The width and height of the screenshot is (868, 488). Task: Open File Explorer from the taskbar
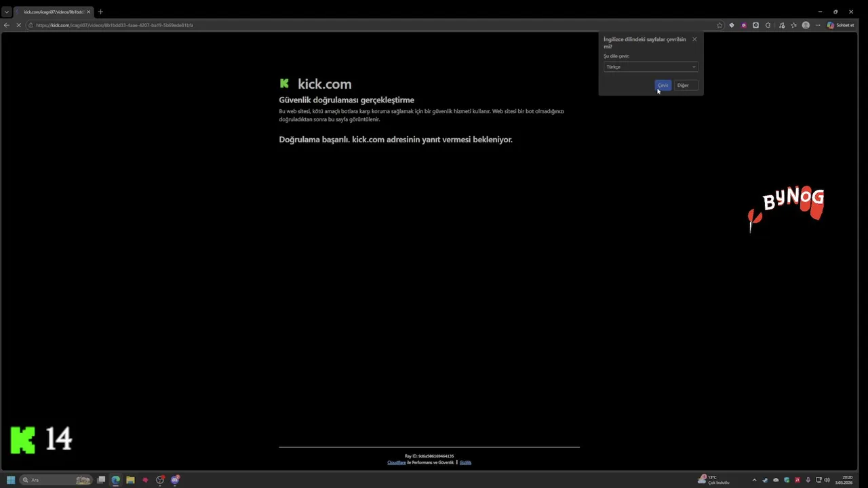click(130, 480)
